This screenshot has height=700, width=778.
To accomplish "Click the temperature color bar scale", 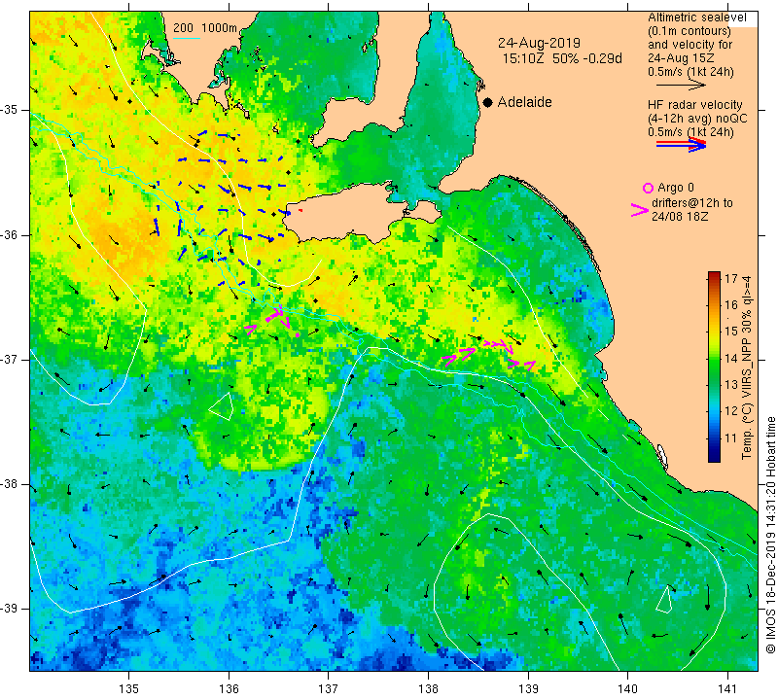I will tap(714, 367).
